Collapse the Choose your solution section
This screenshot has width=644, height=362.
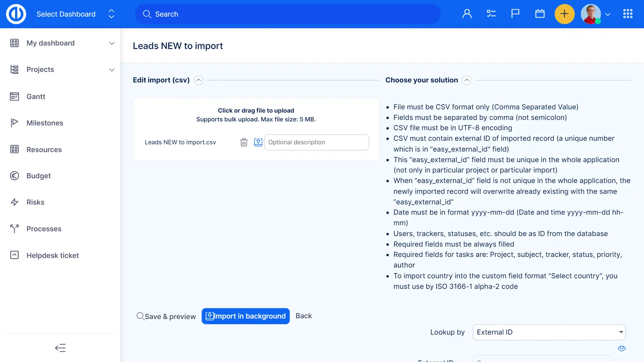[467, 80]
